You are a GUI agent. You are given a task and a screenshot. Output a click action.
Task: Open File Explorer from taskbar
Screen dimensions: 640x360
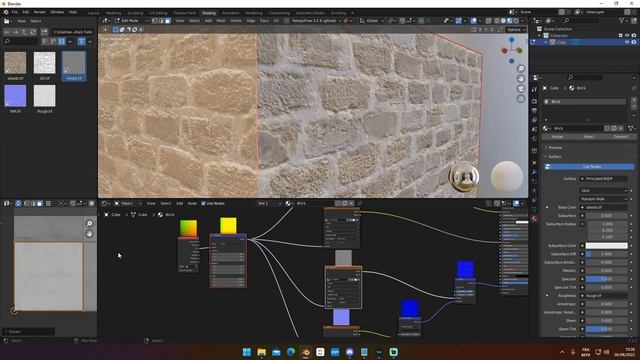coord(261,352)
